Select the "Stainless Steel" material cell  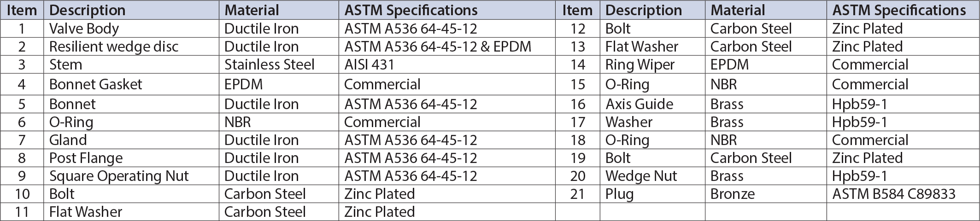tap(269, 64)
